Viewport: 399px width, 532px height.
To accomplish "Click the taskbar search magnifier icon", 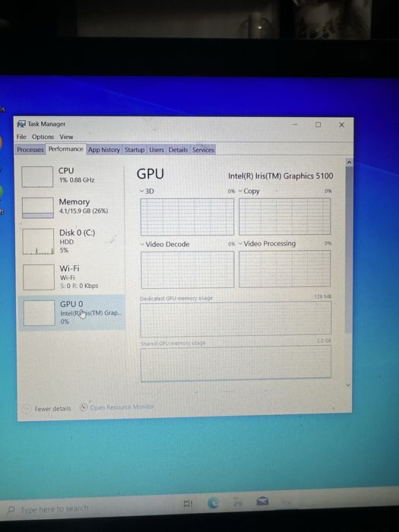I will point(11,510).
